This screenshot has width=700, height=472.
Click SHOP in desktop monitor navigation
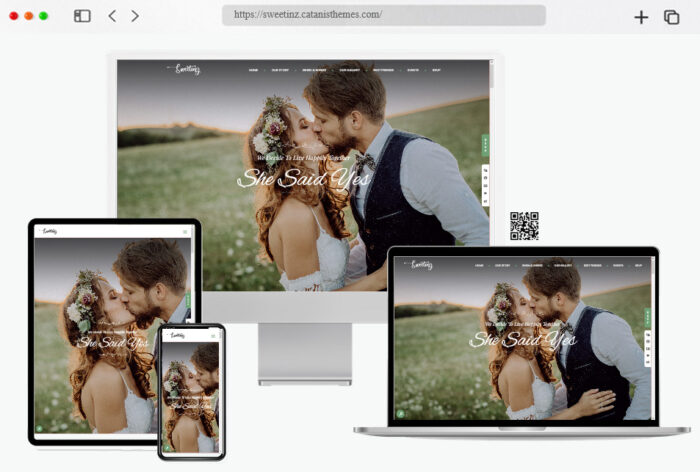pos(437,71)
